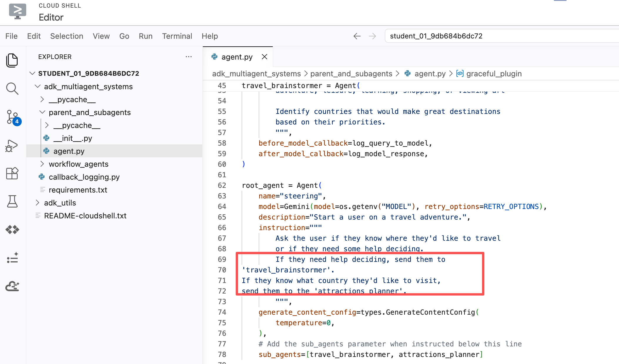The width and height of the screenshot is (619, 364).
Task: Expand the top-level __pycache__ folder
Action: click(x=42, y=99)
